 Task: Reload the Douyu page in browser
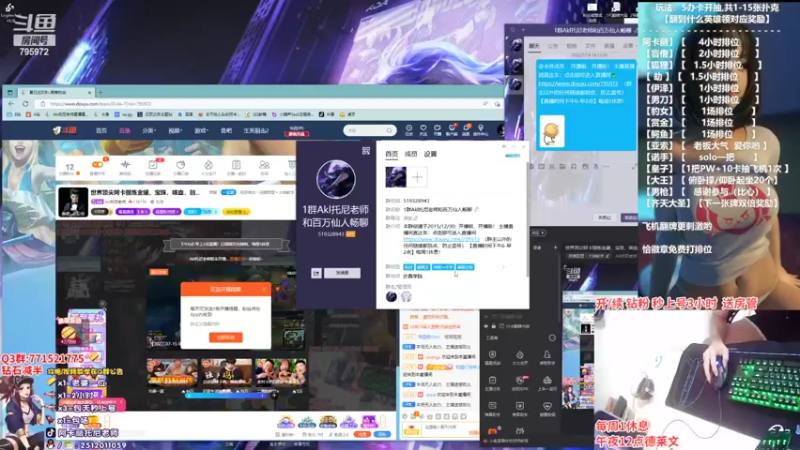pos(26,104)
